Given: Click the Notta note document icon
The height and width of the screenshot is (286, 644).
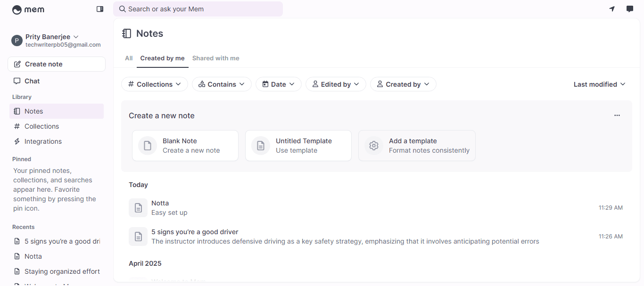Looking at the screenshot, I should tap(138, 208).
